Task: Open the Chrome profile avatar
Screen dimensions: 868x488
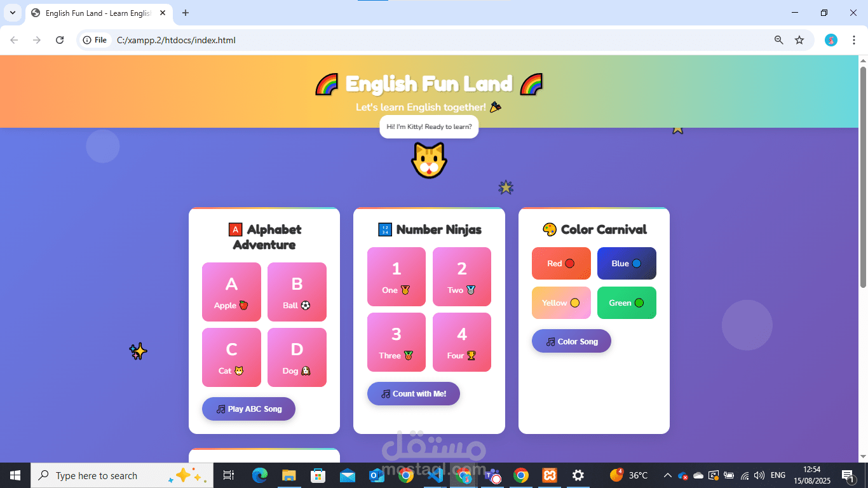Action: [831, 40]
